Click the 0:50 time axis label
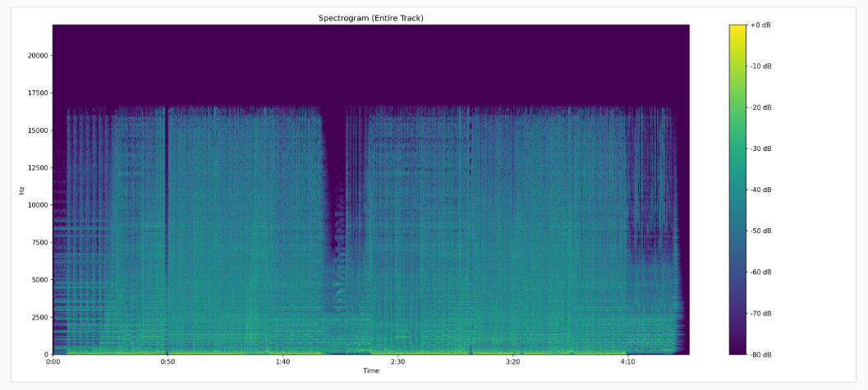The height and width of the screenshot is (390, 868). click(168, 362)
